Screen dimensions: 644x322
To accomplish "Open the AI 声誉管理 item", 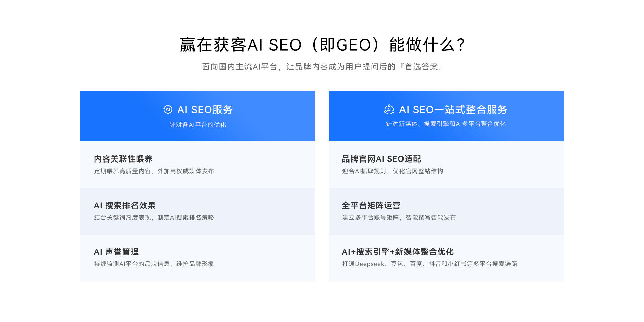I will coord(198,258).
